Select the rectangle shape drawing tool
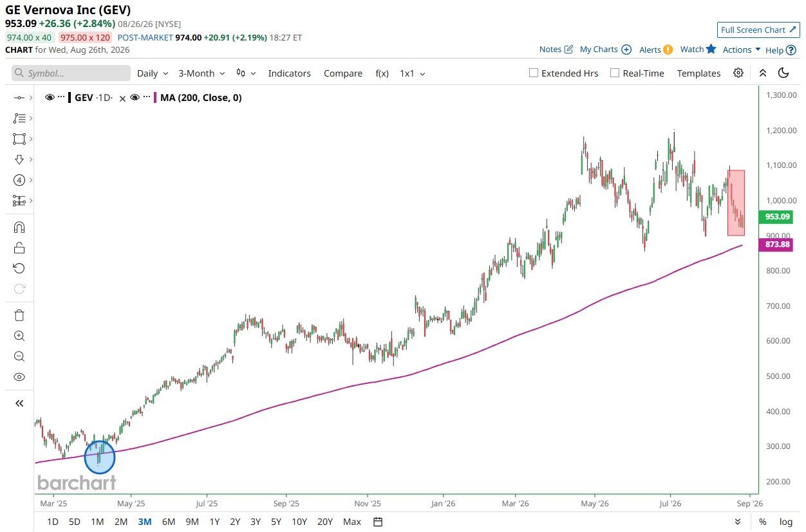Viewport: 806px width, 532px height. 19,139
